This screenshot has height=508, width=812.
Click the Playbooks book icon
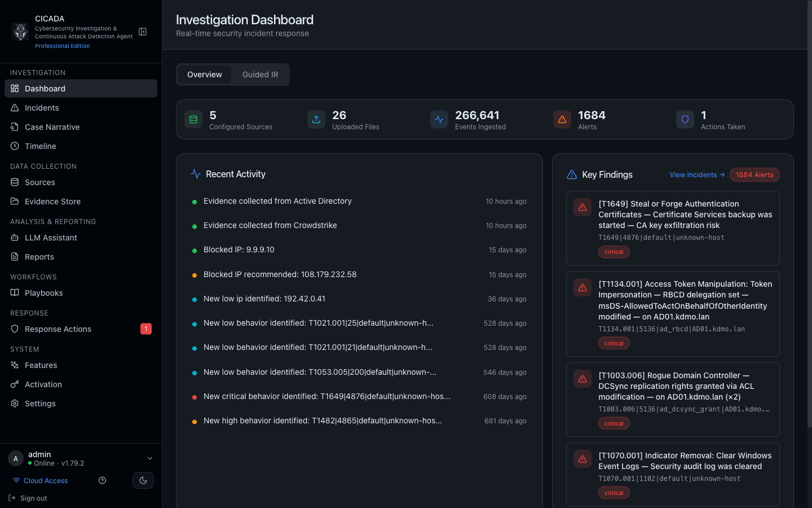15,293
